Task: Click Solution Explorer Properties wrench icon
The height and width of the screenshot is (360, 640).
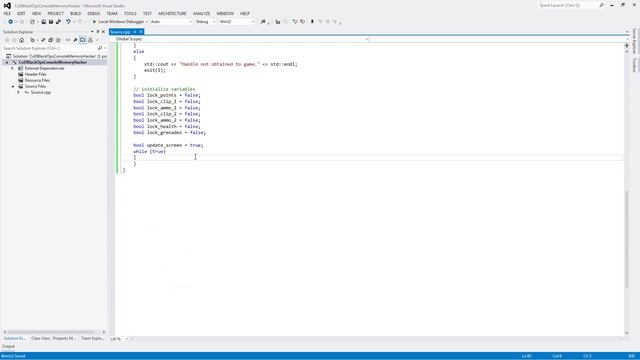Action: pos(75,40)
